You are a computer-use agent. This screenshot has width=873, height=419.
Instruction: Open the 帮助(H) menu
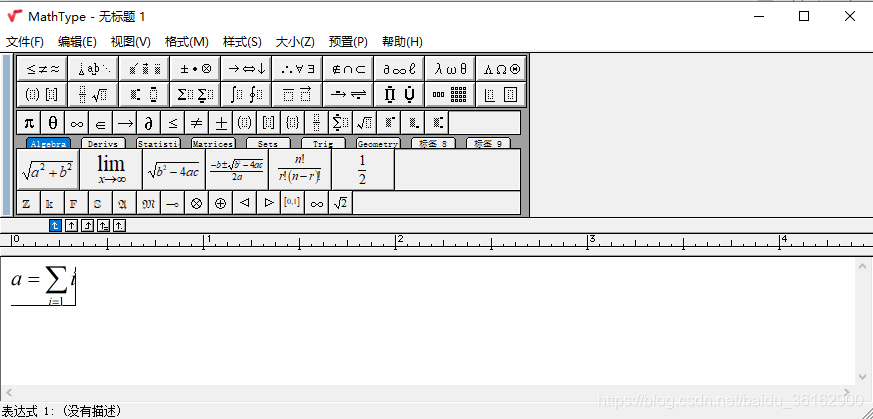click(402, 42)
